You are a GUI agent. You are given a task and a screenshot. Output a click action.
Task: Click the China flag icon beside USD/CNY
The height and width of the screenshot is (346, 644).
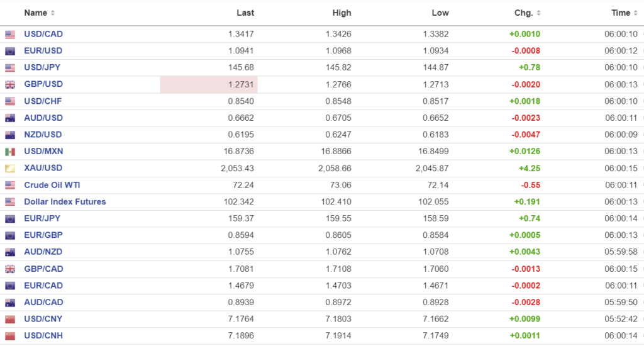(x=10, y=320)
